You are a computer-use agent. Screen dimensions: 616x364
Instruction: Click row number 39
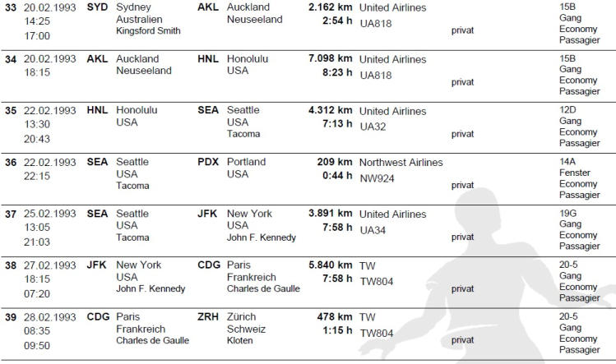(x=12, y=316)
